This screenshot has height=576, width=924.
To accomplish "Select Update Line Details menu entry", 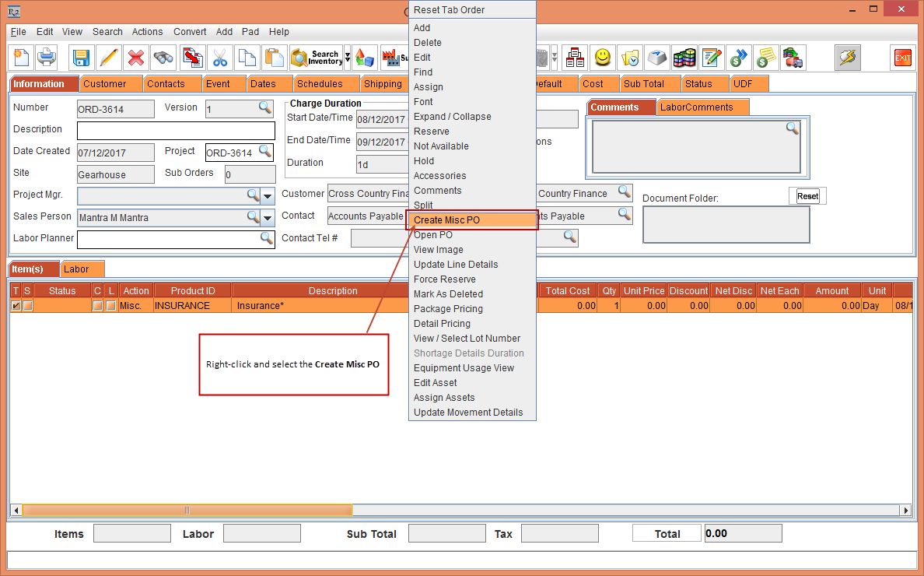I will click(472, 264).
